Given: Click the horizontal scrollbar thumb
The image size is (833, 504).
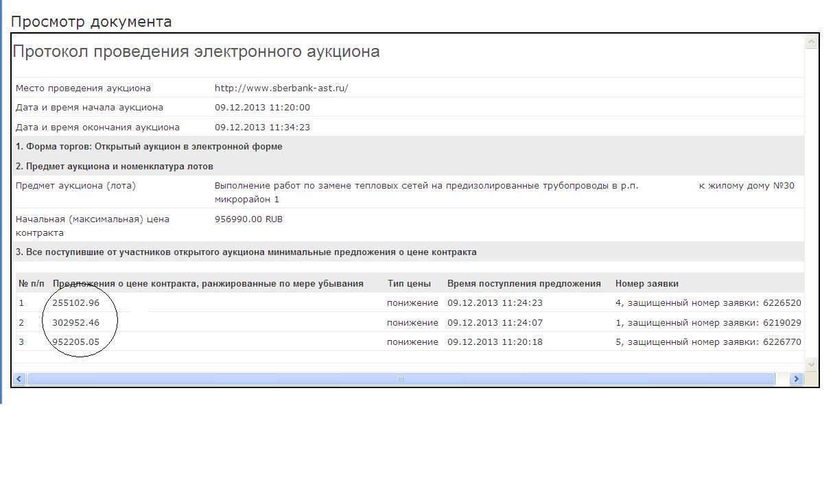Looking at the screenshot, I should (401, 379).
